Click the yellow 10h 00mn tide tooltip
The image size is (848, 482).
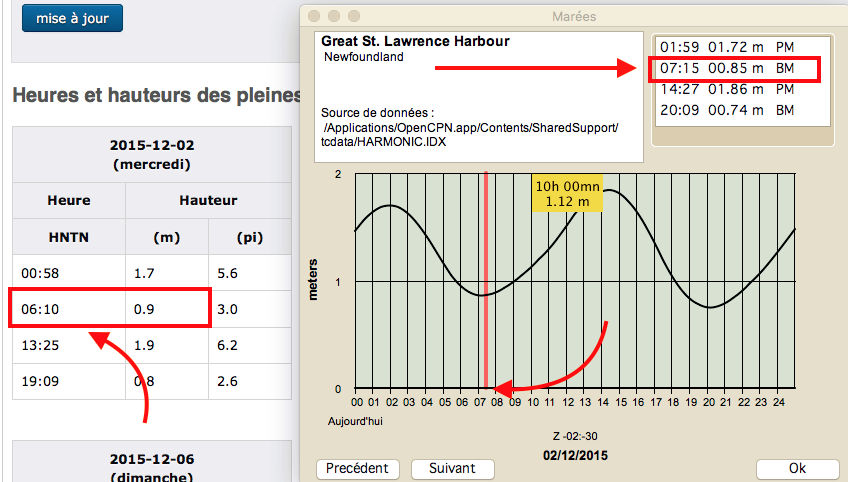tap(569, 193)
